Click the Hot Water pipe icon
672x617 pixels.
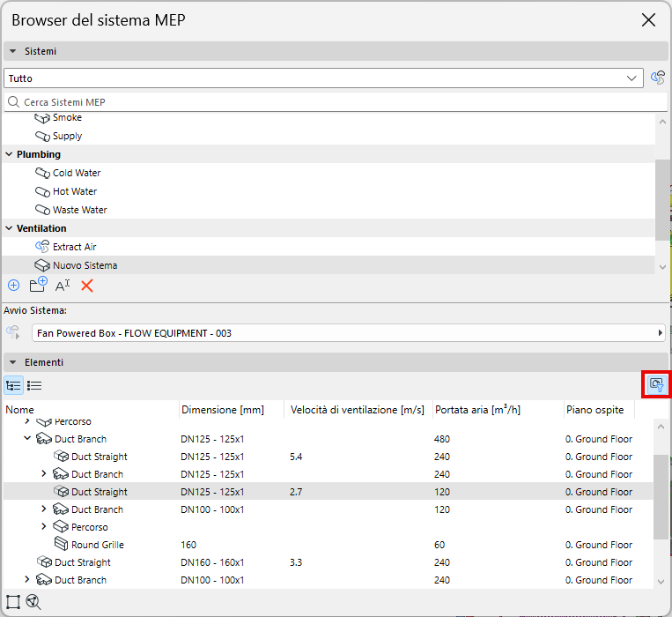(42, 191)
